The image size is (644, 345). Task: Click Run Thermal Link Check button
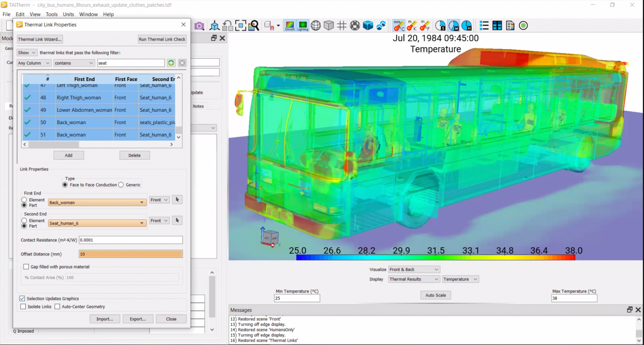[162, 39]
